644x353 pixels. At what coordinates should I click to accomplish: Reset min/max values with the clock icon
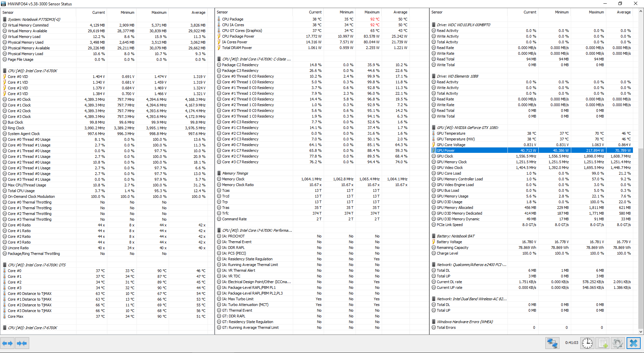tap(587, 343)
